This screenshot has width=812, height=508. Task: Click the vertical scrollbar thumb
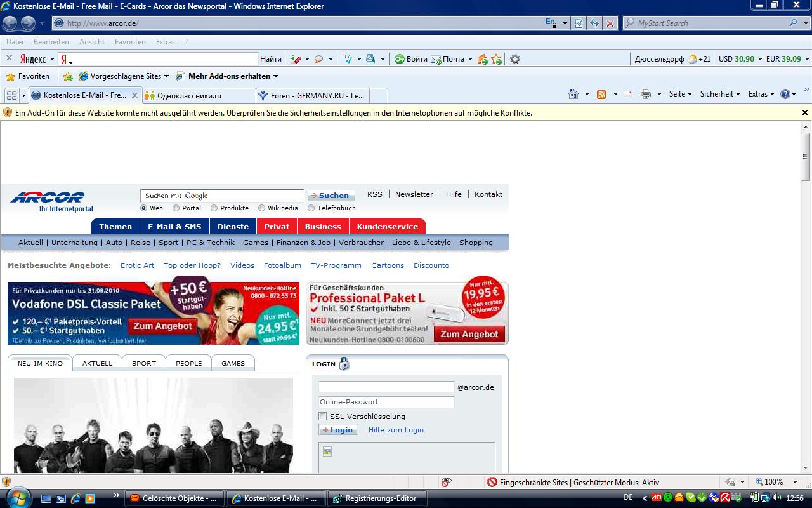coord(806,157)
